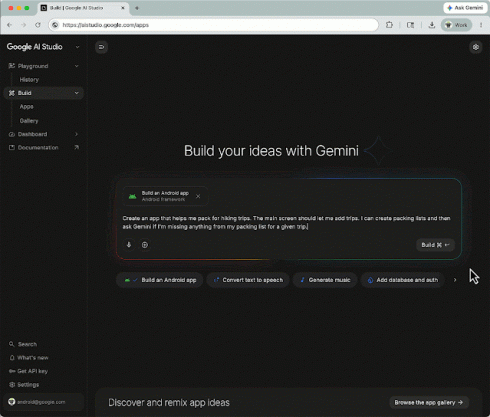The height and width of the screenshot is (417, 490).
Task: Show more suggestion chips with right arrow
Action: click(455, 280)
